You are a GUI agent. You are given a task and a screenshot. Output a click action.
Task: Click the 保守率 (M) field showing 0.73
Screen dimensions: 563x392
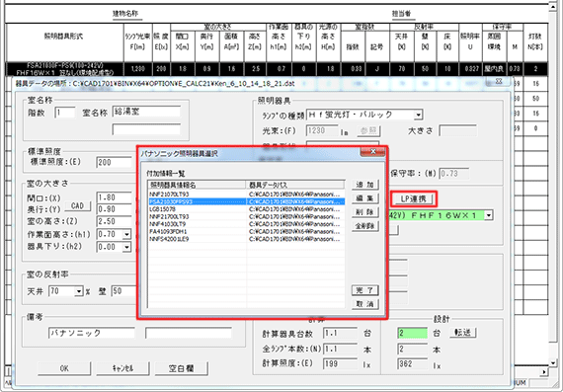pyautogui.click(x=454, y=174)
